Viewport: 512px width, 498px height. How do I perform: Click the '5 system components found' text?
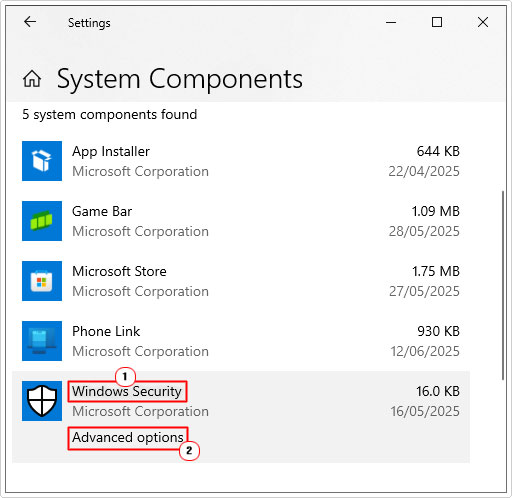click(x=110, y=115)
